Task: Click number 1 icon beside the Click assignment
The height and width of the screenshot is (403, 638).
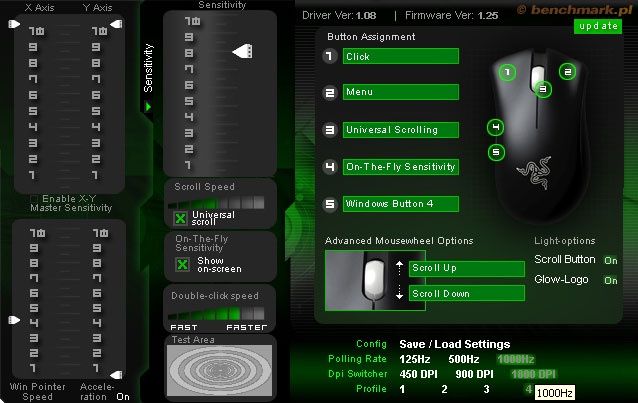Action: [330, 56]
